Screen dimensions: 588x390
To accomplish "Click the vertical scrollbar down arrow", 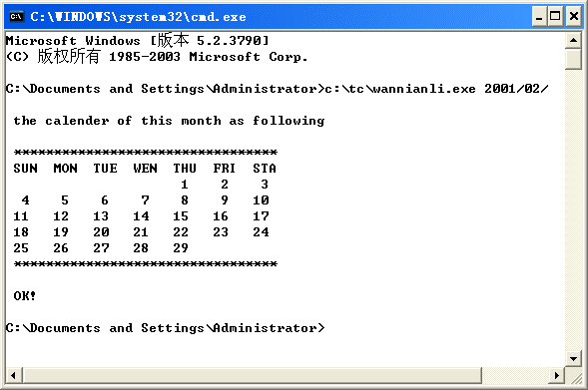I will click(x=573, y=358).
